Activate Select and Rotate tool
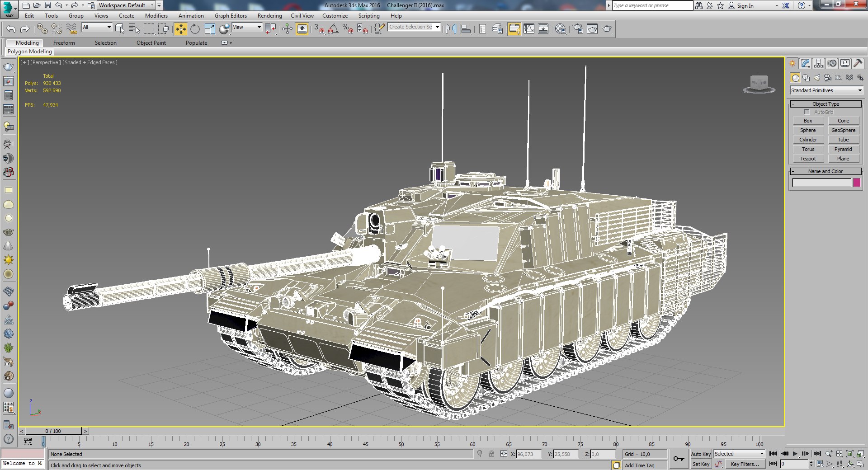868x470 pixels. [x=195, y=29]
